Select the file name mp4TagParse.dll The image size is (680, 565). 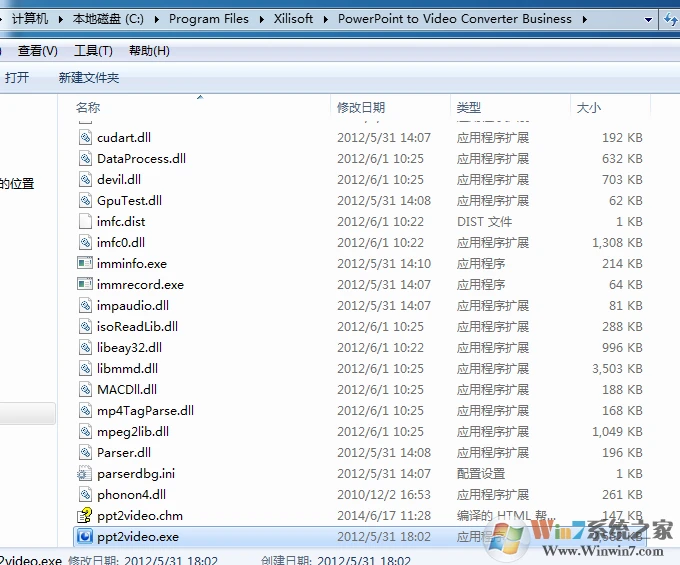tap(145, 411)
